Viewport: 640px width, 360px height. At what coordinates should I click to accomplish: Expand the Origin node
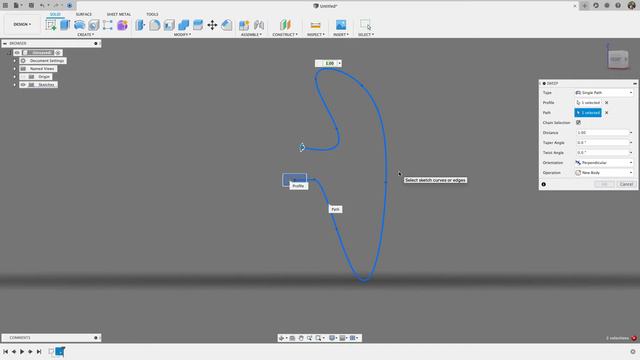15,77
